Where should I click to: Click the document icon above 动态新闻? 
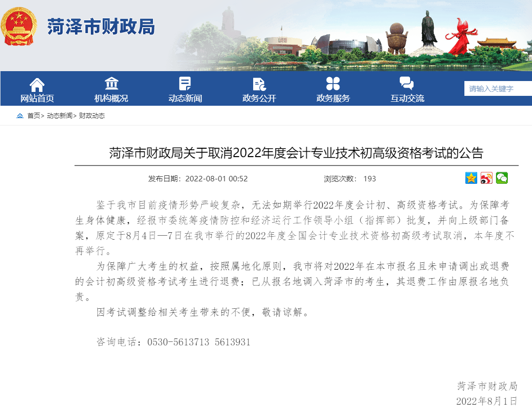click(185, 84)
